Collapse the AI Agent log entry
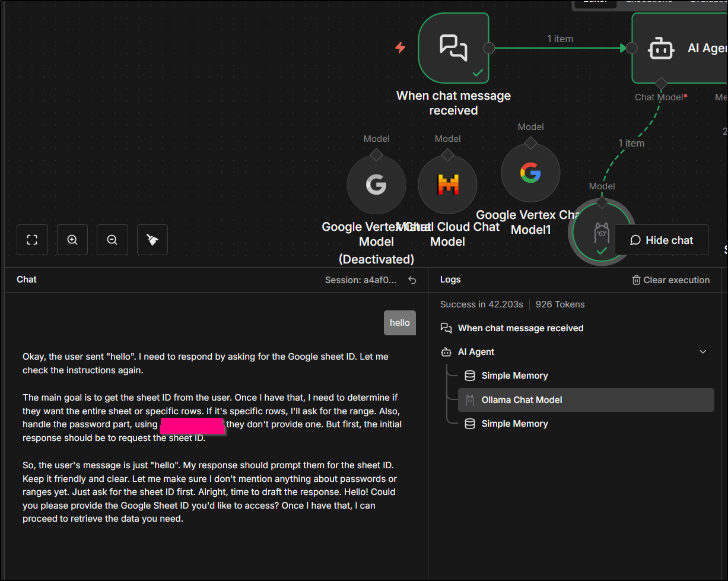This screenshot has width=728, height=581. [703, 352]
